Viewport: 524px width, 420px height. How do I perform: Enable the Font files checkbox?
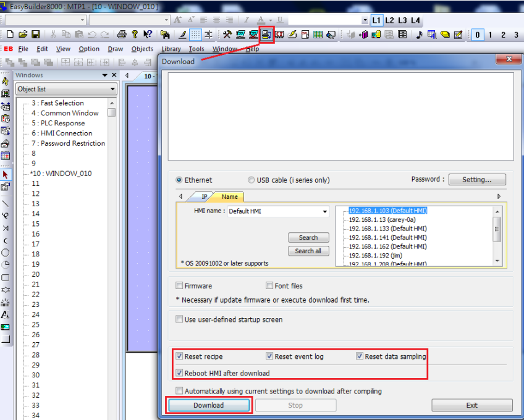[x=269, y=286]
